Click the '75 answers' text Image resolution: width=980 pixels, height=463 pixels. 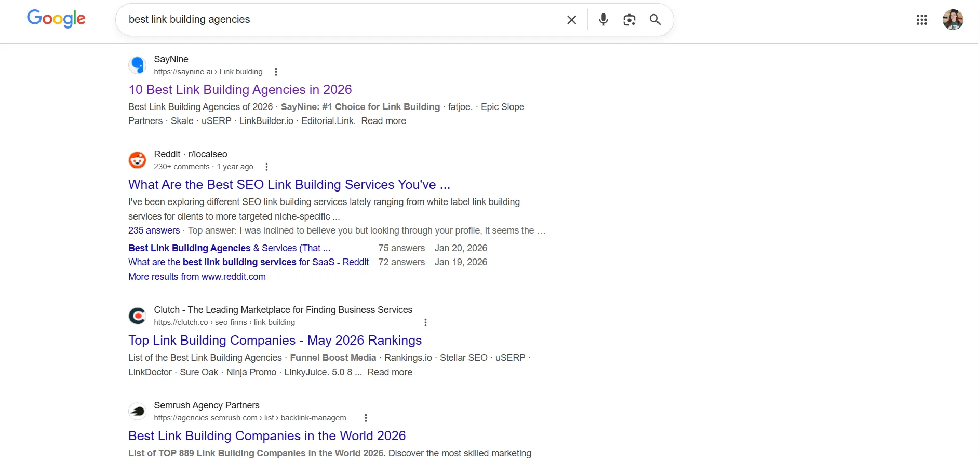[x=401, y=248]
